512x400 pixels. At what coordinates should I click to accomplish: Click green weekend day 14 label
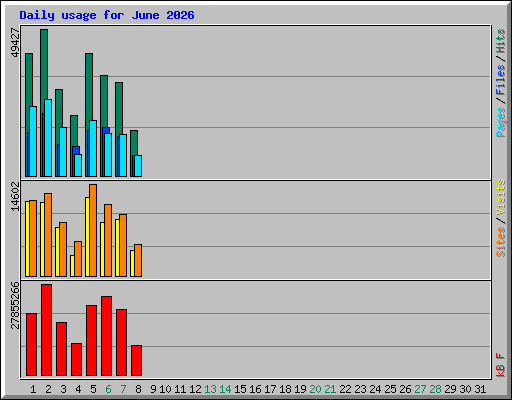point(225,389)
